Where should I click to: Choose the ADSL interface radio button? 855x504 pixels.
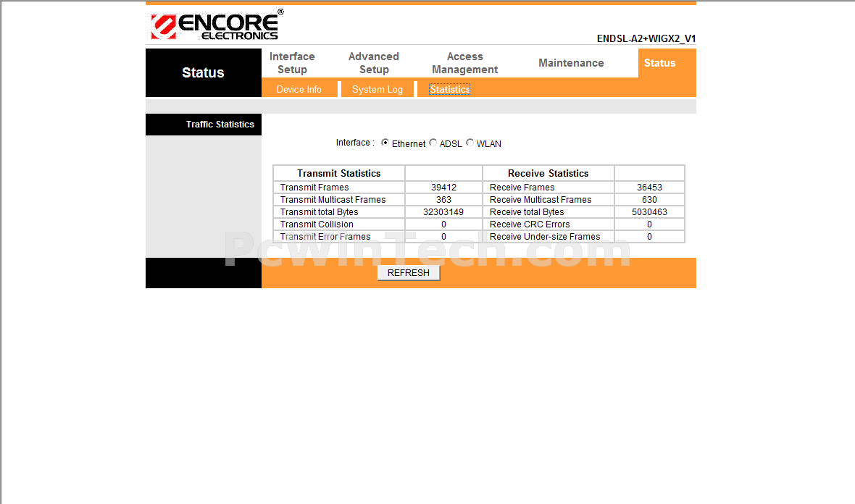click(433, 142)
